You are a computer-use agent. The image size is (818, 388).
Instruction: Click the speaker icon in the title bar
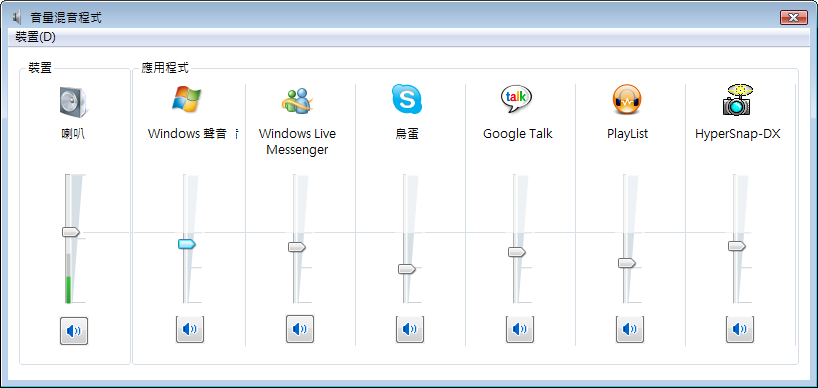(18, 18)
